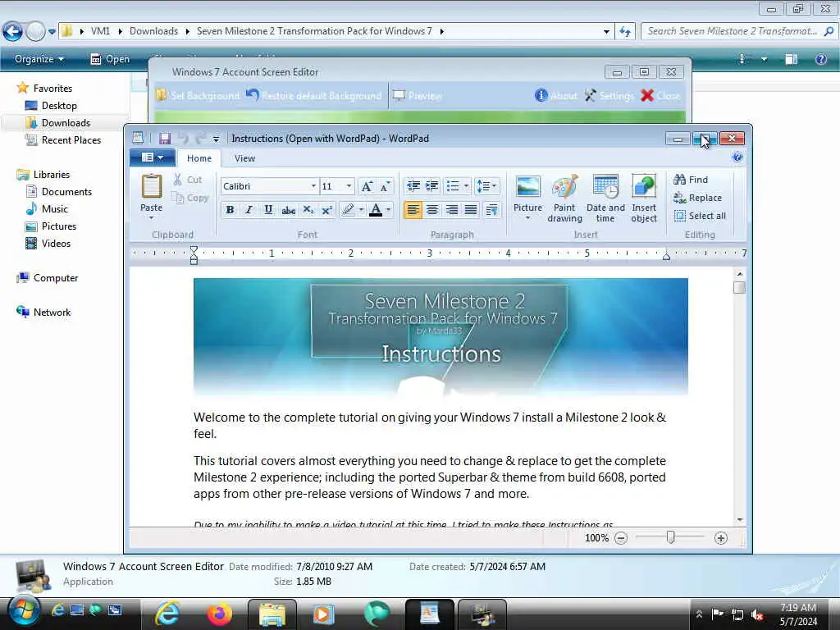Image resolution: width=840 pixels, height=630 pixels.
Task: Insert a Paint drawing
Action: (x=564, y=199)
